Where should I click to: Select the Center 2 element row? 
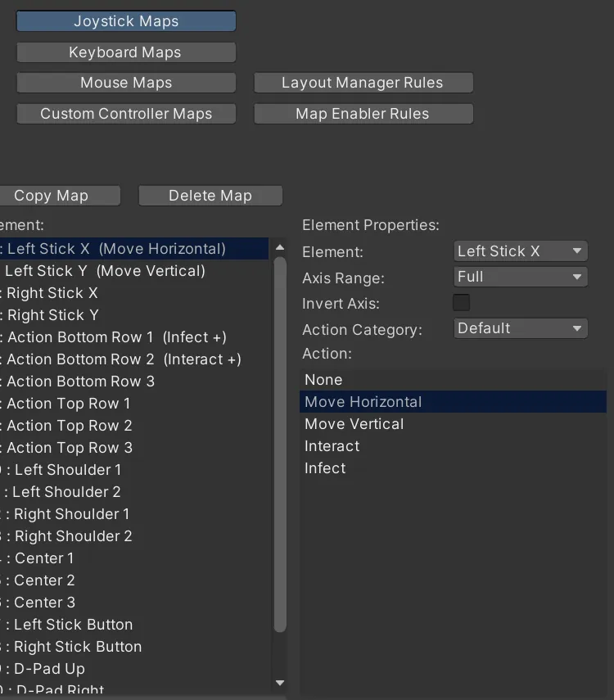(134, 580)
